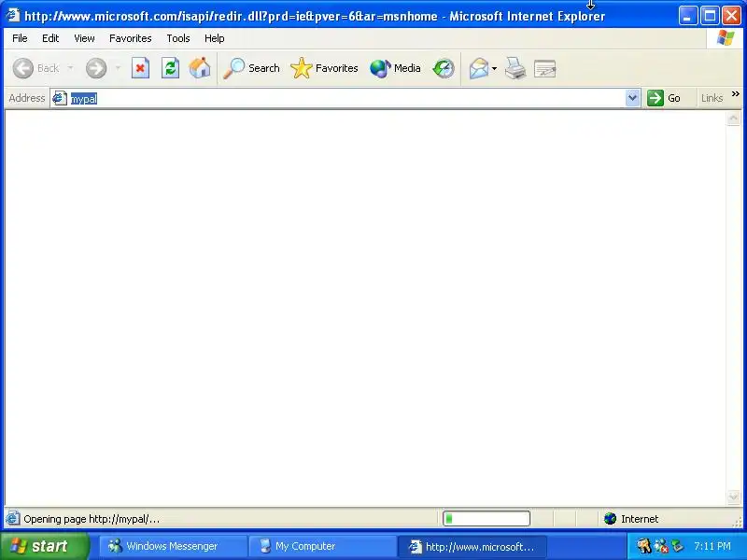The image size is (747, 560).
Task: Go to the Home page icon
Action: pyautogui.click(x=200, y=68)
